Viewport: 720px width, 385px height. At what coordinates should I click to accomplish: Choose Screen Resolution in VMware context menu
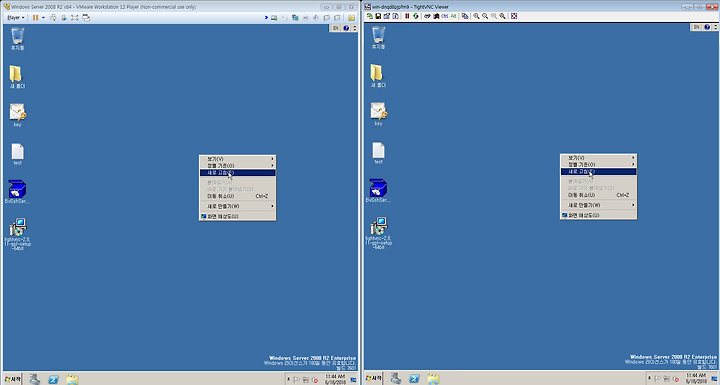pyautogui.click(x=237, y=216)
